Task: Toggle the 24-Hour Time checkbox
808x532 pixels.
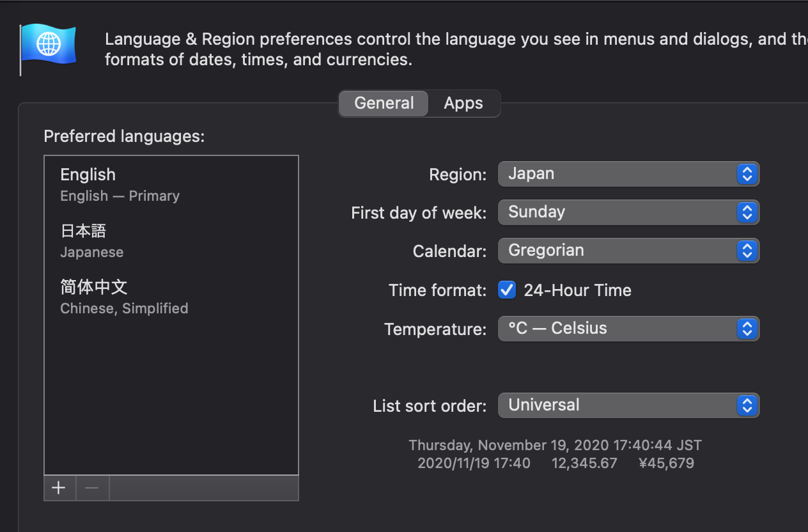Action: (507, 290)
